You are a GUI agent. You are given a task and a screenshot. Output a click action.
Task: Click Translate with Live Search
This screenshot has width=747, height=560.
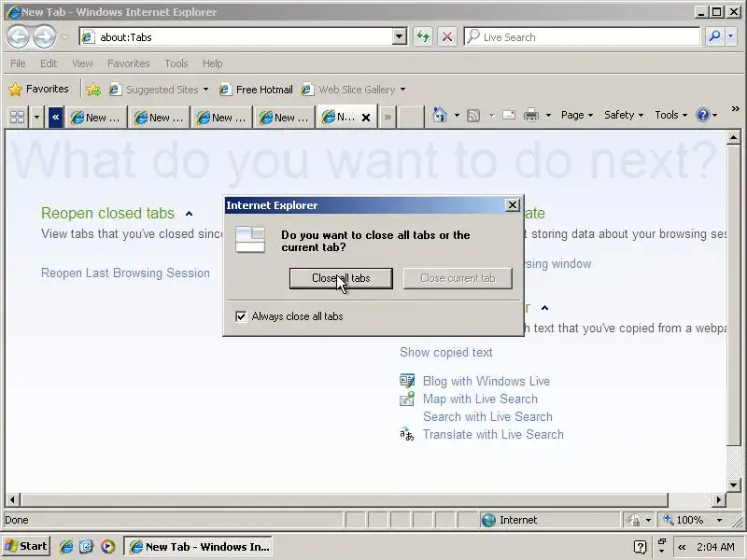coord(493,434)
